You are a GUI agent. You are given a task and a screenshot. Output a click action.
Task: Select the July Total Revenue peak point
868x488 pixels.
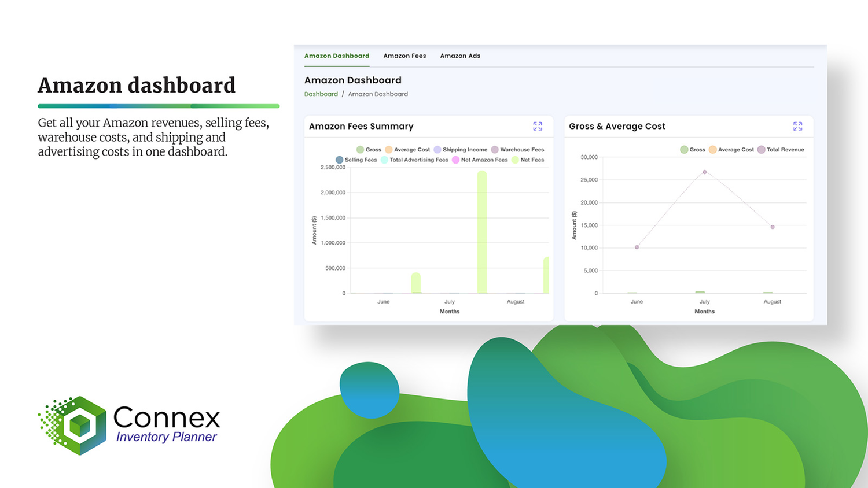click(x=705, y=172)
